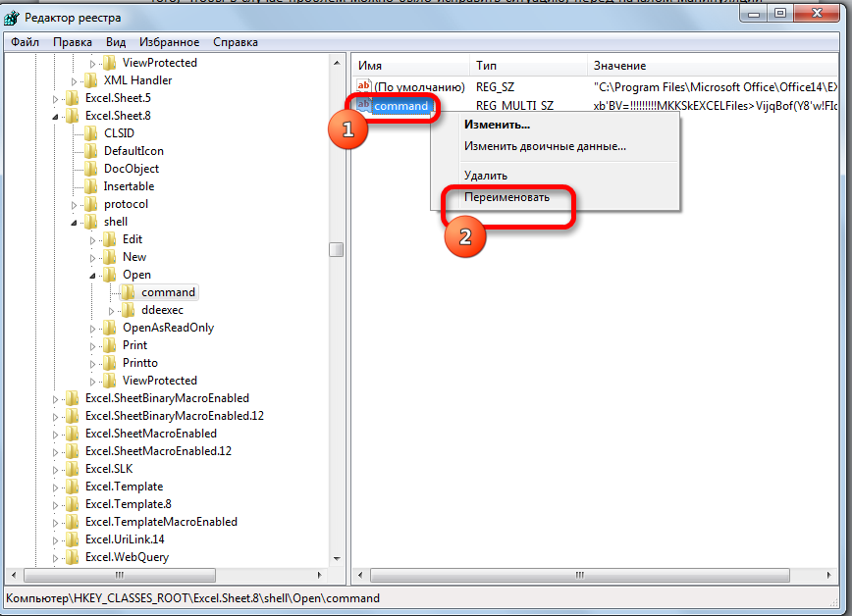Expand the Excel.Template key
Image resolution: width=852 pixels, height=616 pixels.
click(x=55, y=488)
